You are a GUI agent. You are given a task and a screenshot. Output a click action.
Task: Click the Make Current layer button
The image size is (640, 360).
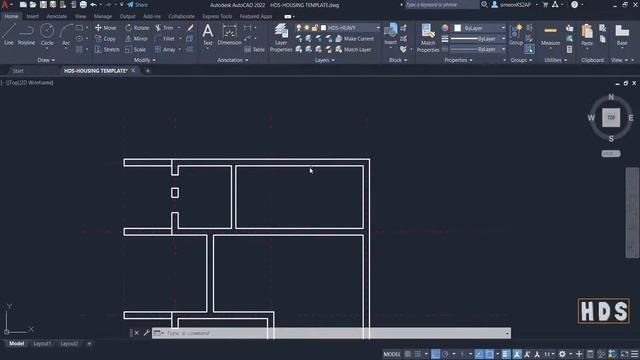pyautogui.click(x=355, y=39)
